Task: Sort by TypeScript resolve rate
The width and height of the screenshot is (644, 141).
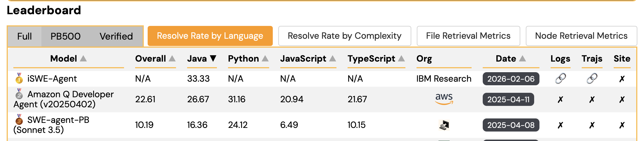Action: 401,59
